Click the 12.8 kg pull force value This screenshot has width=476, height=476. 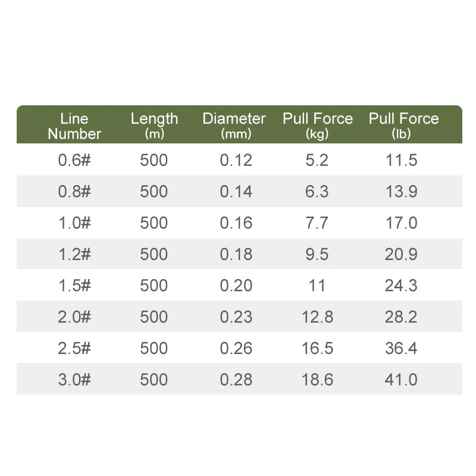[x=318, y=317]
